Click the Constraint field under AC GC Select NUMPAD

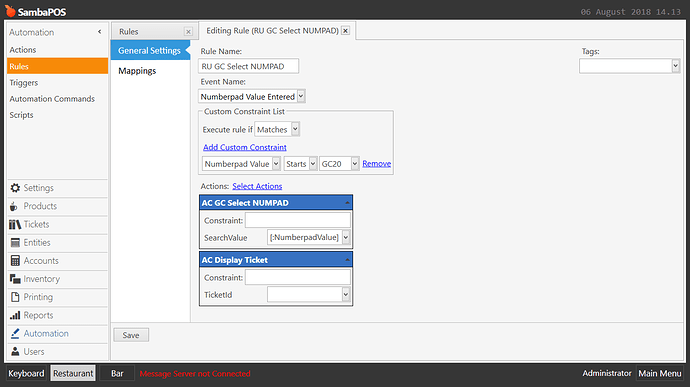click(298, 220)
